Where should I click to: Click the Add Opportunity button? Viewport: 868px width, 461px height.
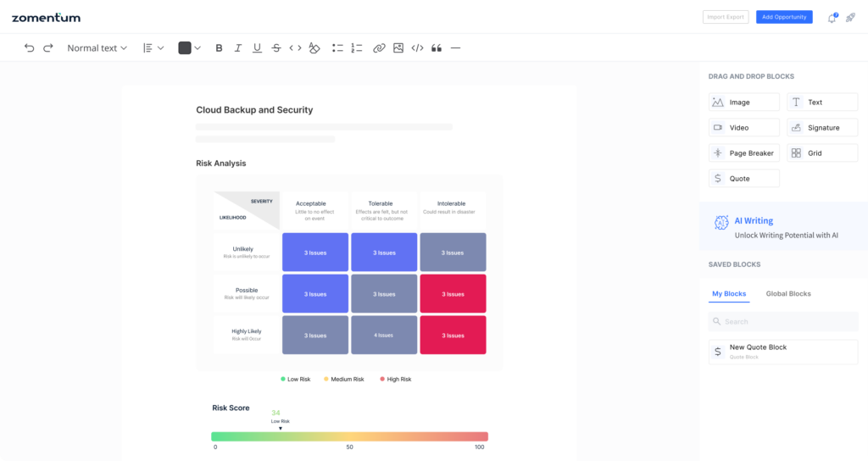click(x=784, y=17)
